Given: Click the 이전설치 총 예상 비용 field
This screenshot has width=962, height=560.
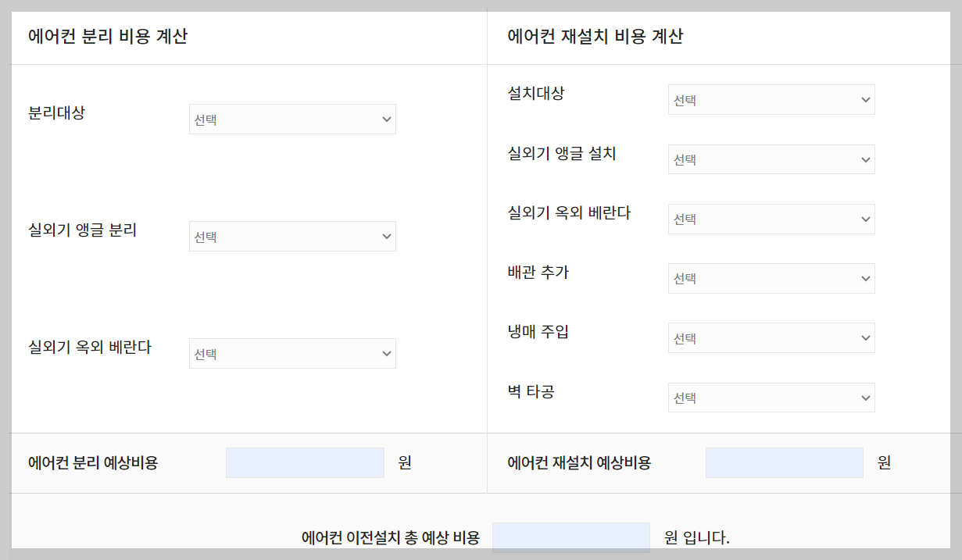Looking at the screenshot, I should click(x=571, y=537).
